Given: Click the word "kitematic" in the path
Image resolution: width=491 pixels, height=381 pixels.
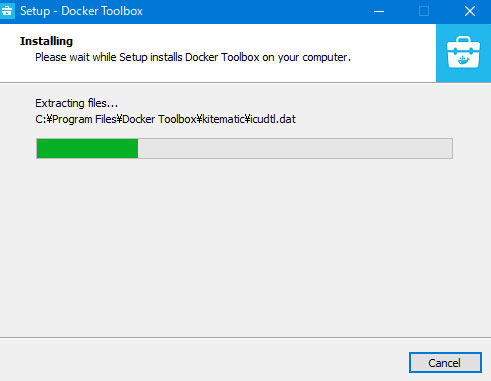Looking at the screenshot, I should pyautogui.click(x=224, y=119).
